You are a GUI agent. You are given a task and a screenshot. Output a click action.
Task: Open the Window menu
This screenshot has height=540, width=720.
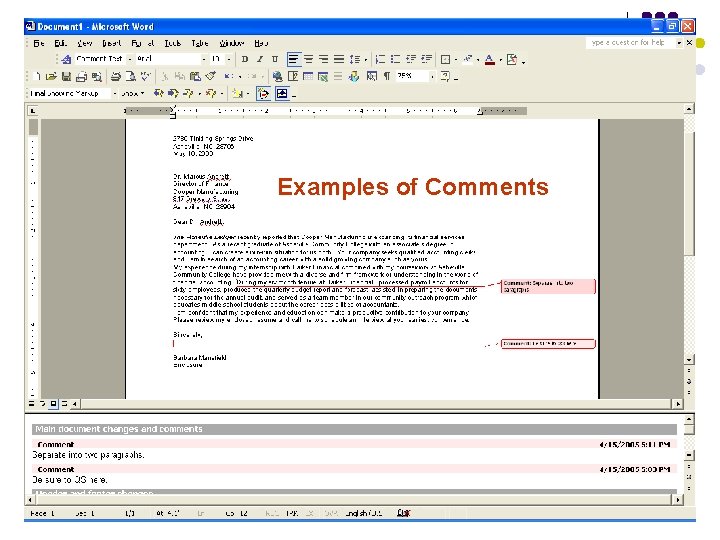pyautogui.click(x=231, y=43)
